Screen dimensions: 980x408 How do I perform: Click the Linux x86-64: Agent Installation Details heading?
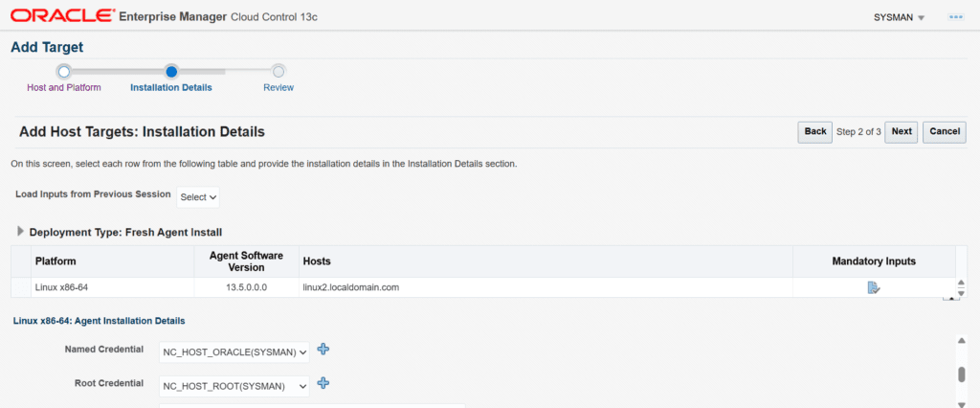tap(99, 321)
